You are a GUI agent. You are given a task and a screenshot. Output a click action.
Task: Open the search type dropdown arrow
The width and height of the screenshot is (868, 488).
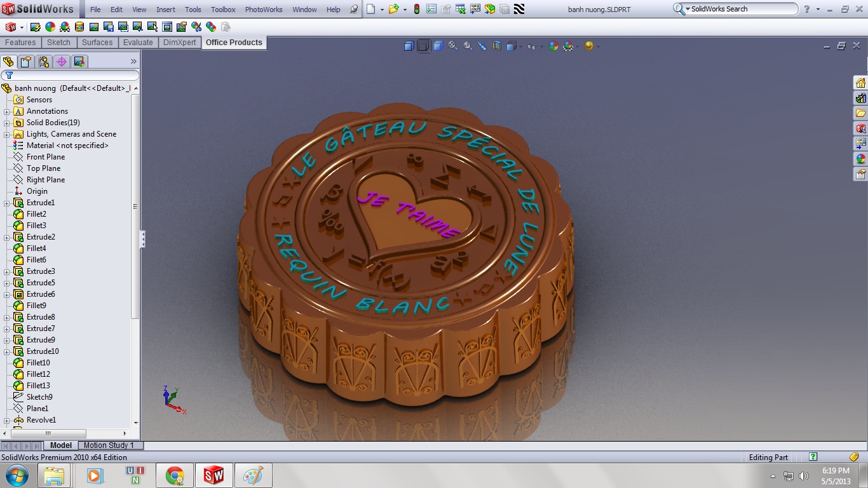688,10
